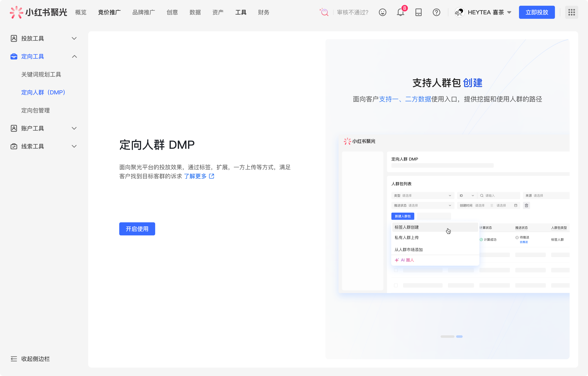Click the search magnifier icon near 审核不通过

click(x=324, y=12)
